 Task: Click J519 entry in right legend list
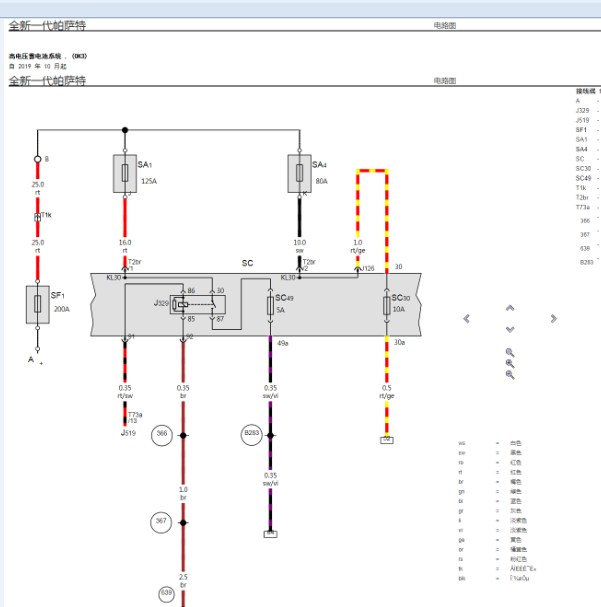pos(582,120)
